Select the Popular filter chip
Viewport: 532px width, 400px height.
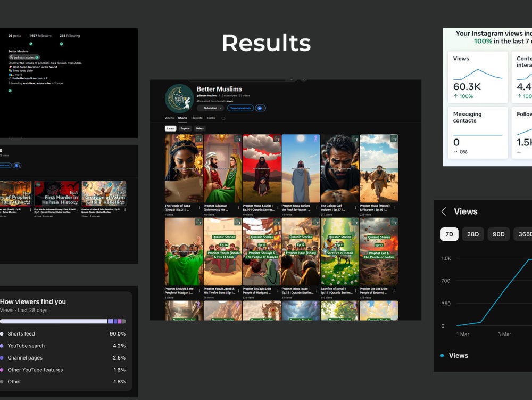click(185, 128)
